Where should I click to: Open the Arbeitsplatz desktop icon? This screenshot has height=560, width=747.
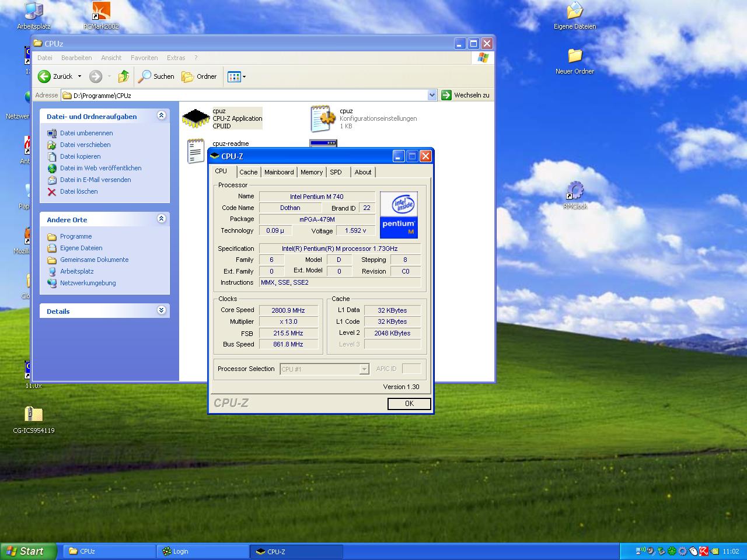pos(34,16)
